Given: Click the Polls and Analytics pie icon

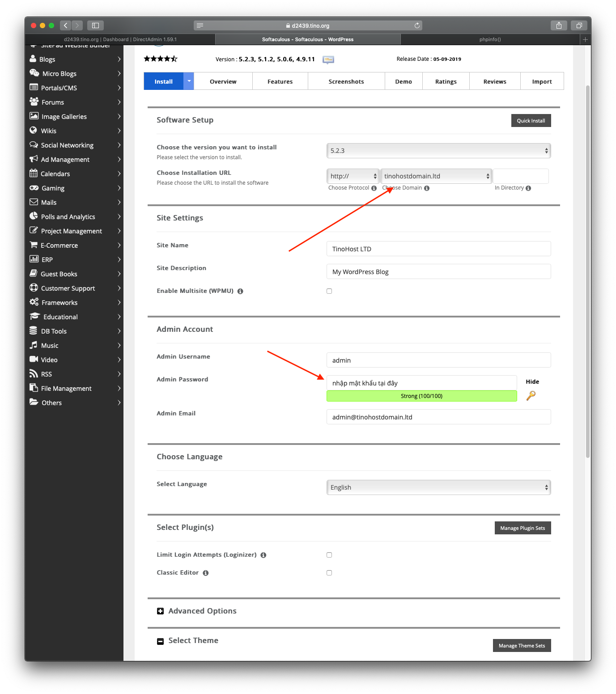Looking at the screenshot, I should [x=34, y=216].
